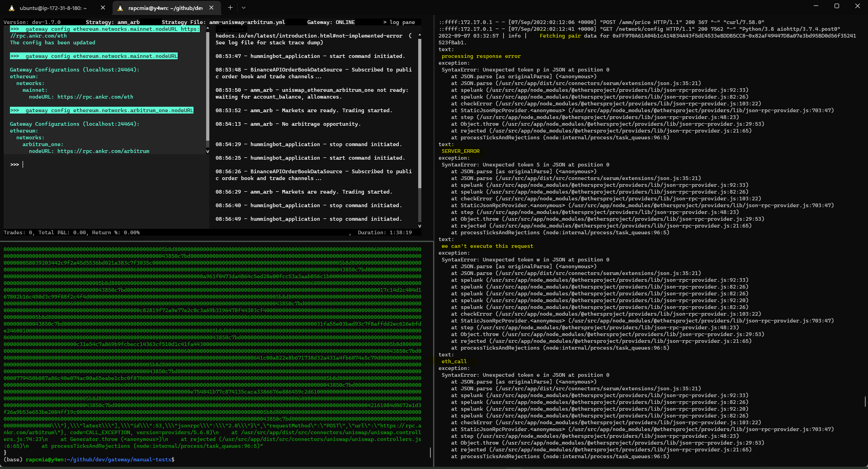Click the down arrow on the log pane scrollbar
This screenshot has width=868, height=469.
[x=420, y=227]
